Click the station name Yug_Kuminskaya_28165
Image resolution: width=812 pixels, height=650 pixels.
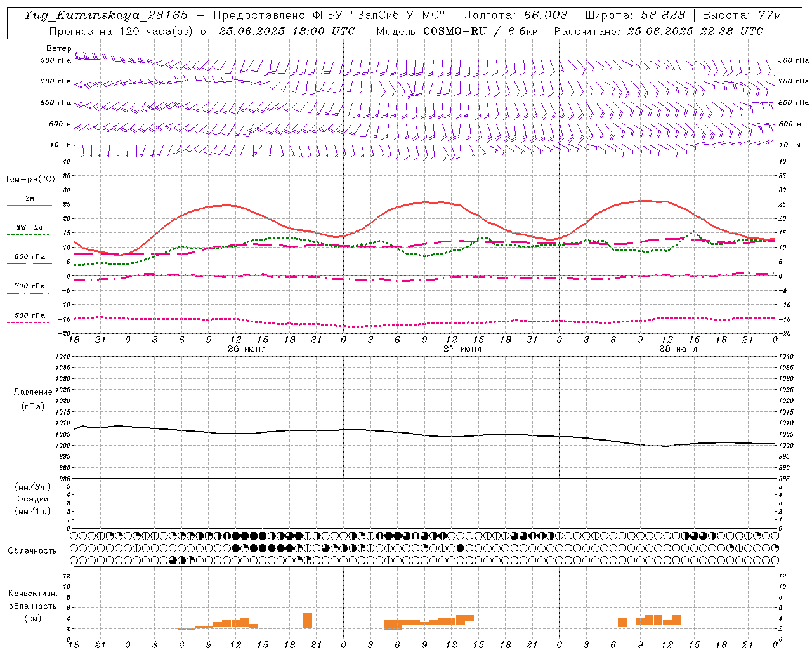click(107, 15)
